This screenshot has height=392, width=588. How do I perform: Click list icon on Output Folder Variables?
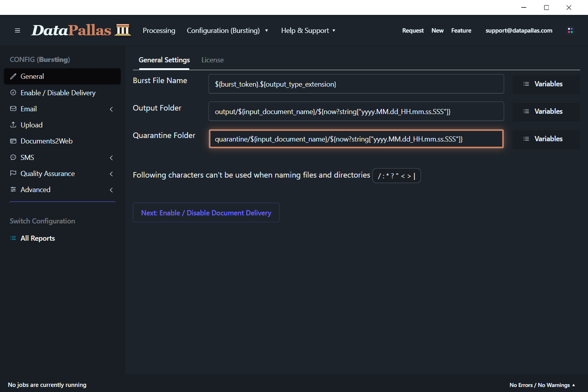526,111
